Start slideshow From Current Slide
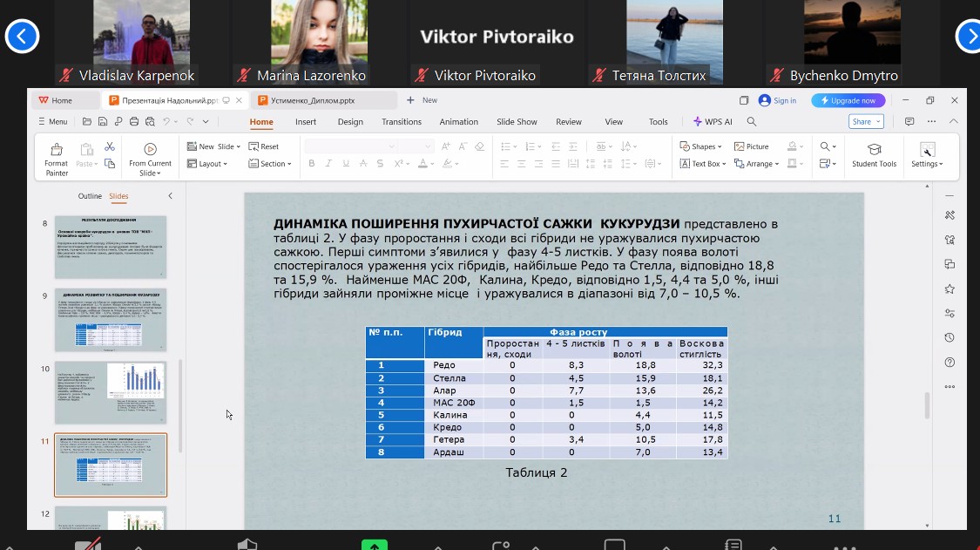This screenshot has width=980, height=550. pos(150,159)
